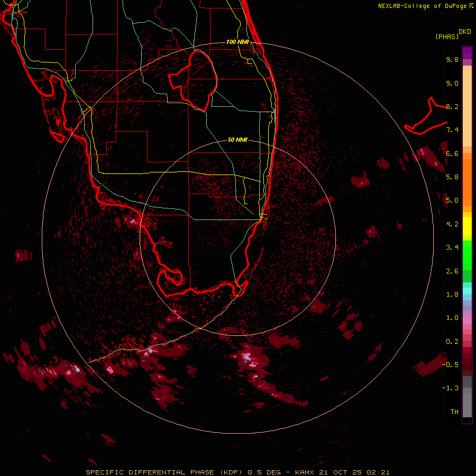Click the 'DKD' label above the color scale
Image resolution: width=476 pixels, height=476 pixels.
tap(465, 32)
